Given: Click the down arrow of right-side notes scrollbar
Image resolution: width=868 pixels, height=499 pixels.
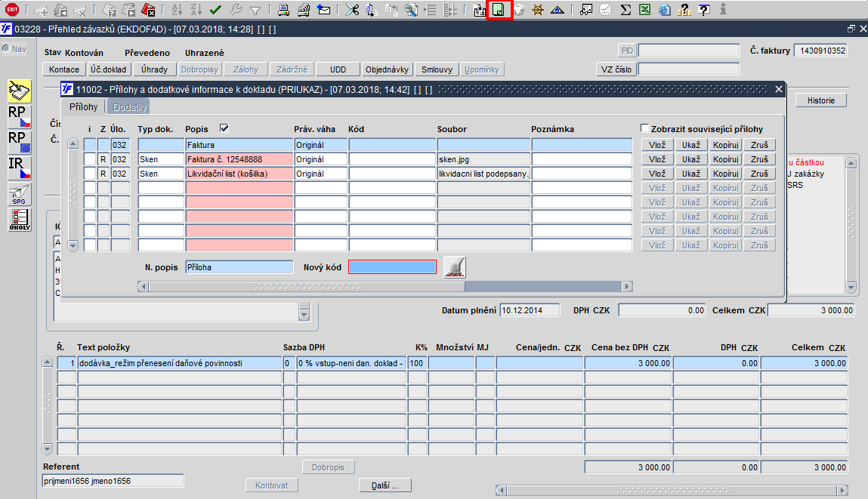Looking at the screenshot, I should (x=851, y=287).
